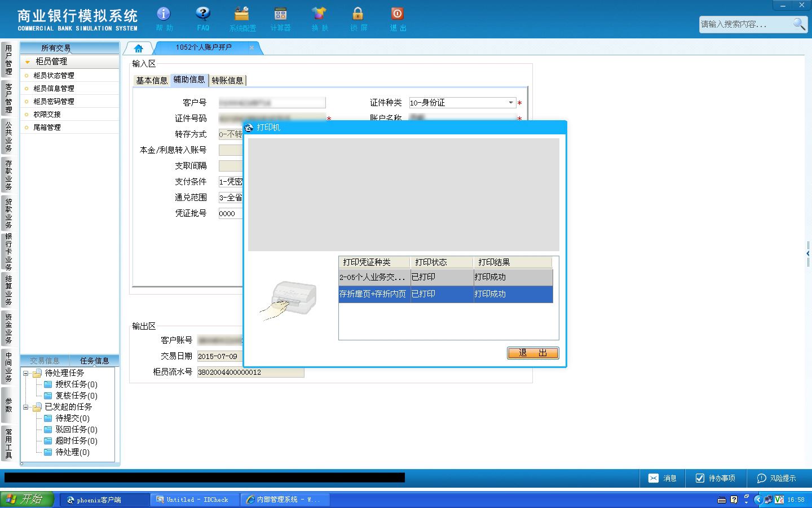Image resolution: width=812 pixels, height=508 pixels.
Task: Click 退出 button in printer dialog
Action: pyautogui.click(x=533, y=353)
